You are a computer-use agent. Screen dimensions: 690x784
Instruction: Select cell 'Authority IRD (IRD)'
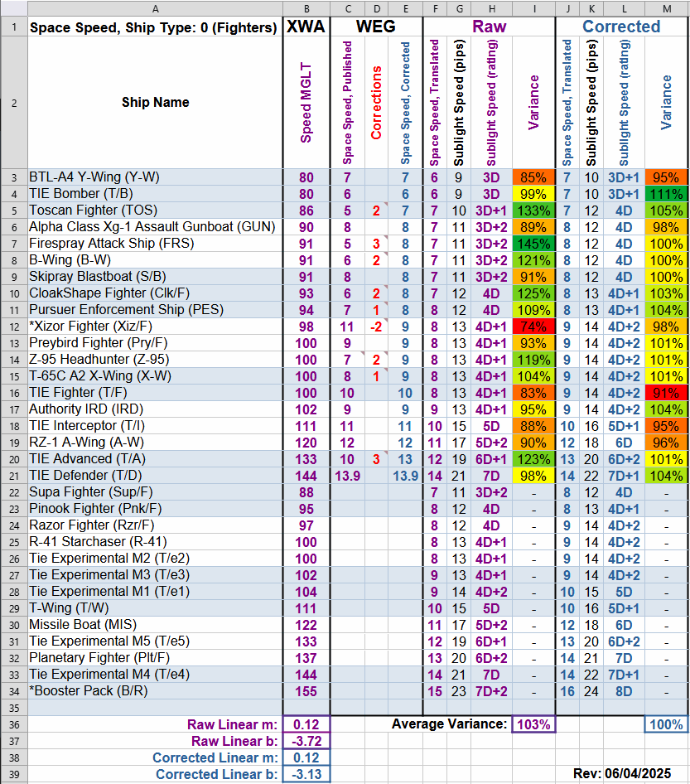click(x=156, y=409)
